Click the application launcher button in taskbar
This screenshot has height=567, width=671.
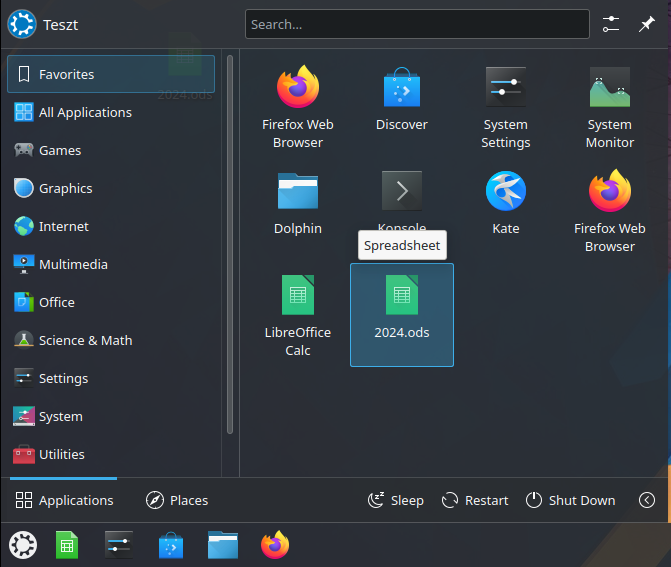coord(23,545)
